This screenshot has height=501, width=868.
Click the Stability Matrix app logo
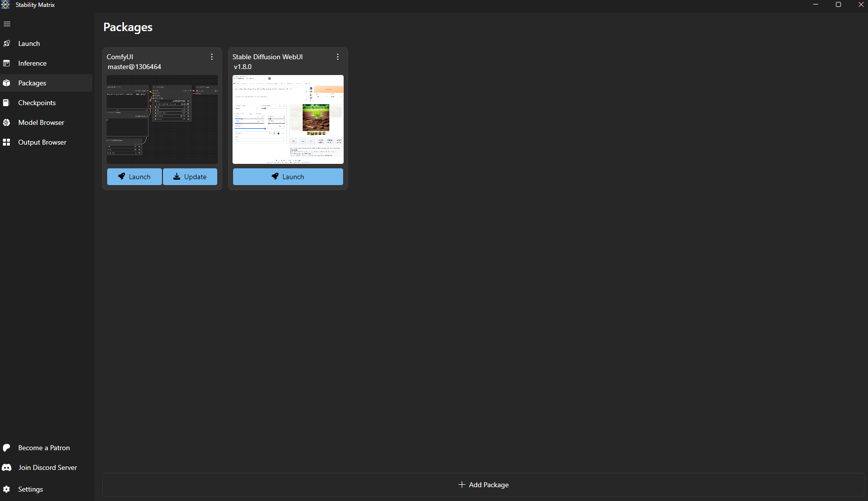5,4
